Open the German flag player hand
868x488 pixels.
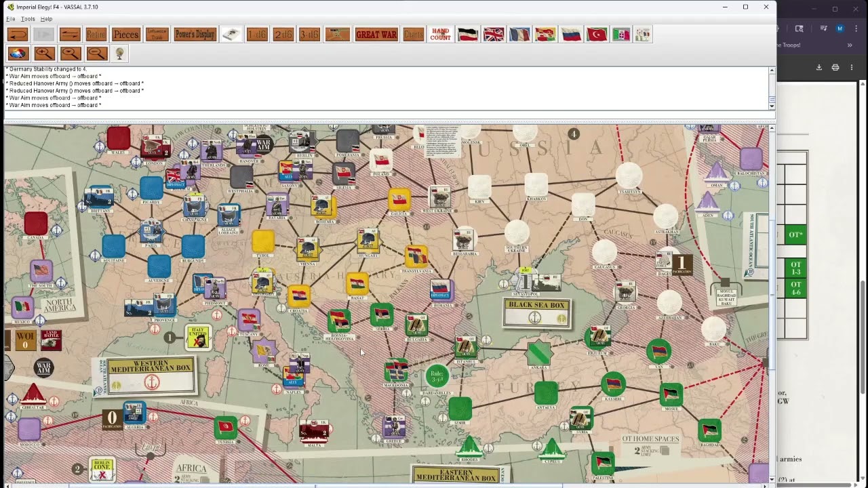point(468,35)
